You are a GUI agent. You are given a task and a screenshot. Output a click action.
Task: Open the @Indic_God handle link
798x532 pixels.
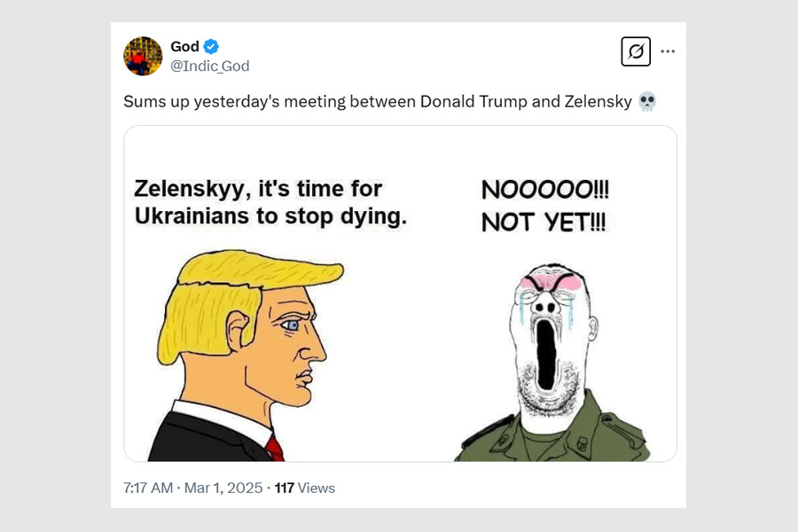tap(209, 66)
